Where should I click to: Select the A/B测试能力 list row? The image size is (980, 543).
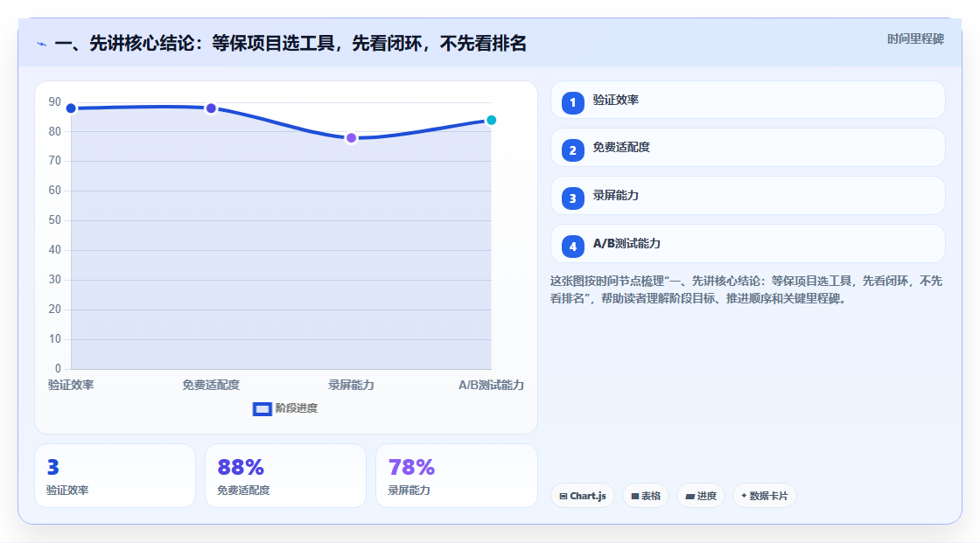point(747,244)
